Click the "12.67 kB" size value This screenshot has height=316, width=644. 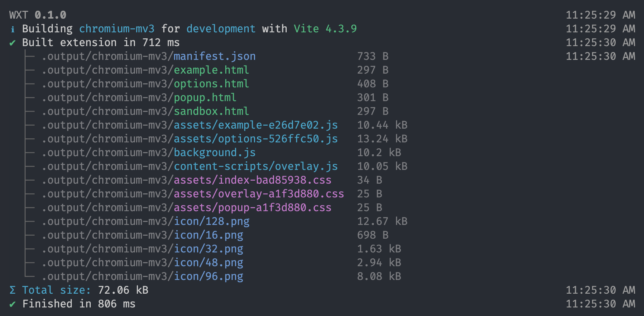(382, 221)
